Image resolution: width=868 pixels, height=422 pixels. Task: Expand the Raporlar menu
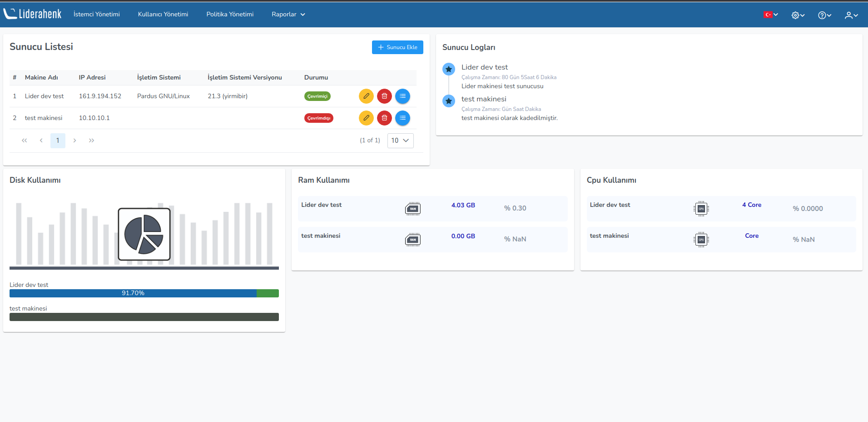[288, 14]
